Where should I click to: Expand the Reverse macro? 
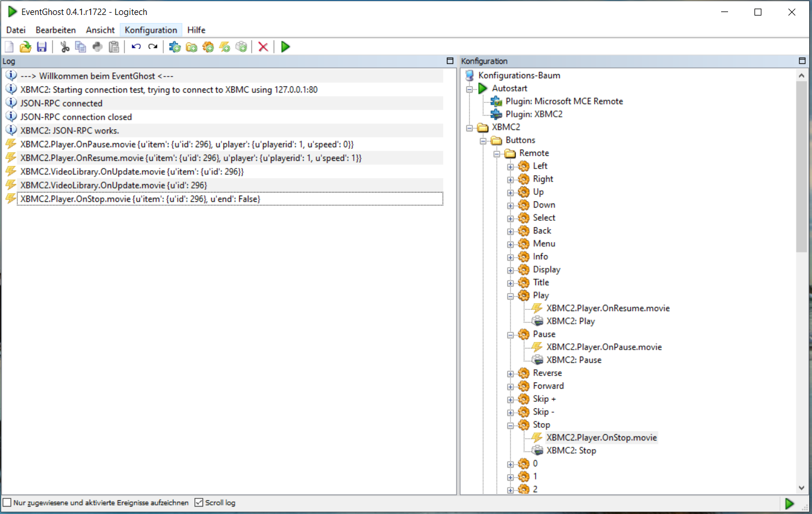pos(510,374)
